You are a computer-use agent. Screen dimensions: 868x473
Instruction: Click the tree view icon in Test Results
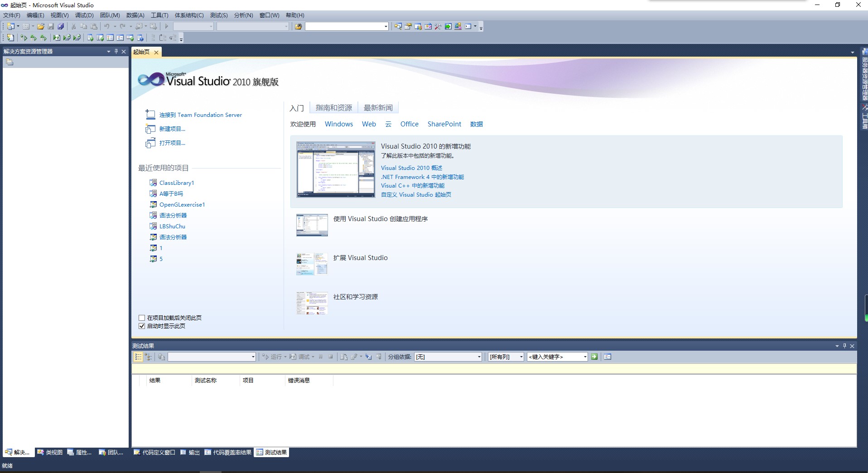tap(148, 357)
